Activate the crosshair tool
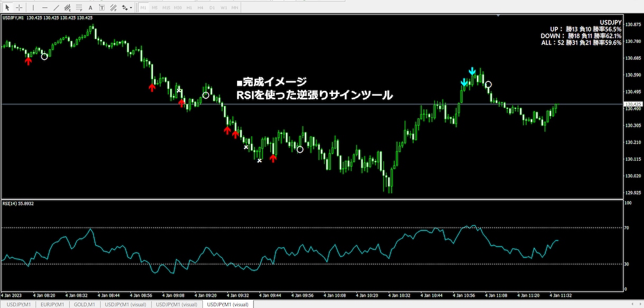The height and width of the screenshot is (308, 644). (x=19, y=8)
